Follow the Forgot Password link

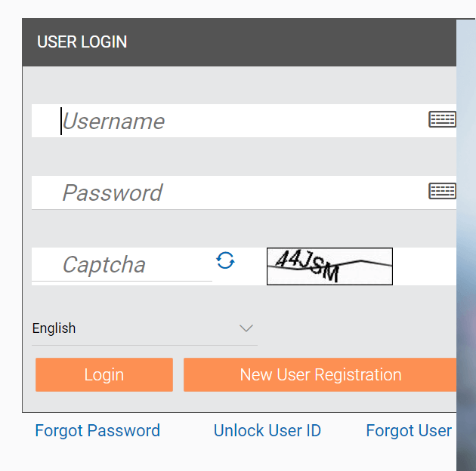point(97,431)
